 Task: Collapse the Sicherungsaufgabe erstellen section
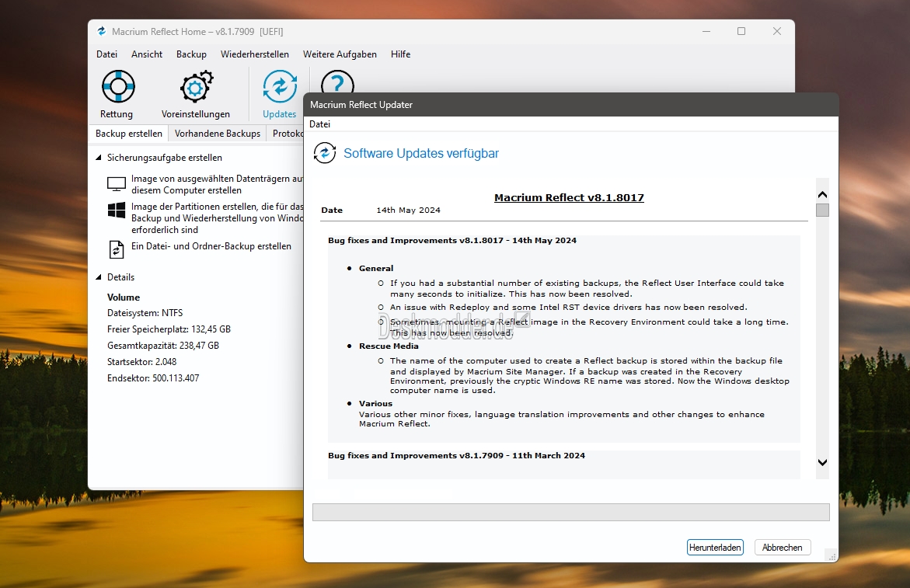(x=99, y=157)
